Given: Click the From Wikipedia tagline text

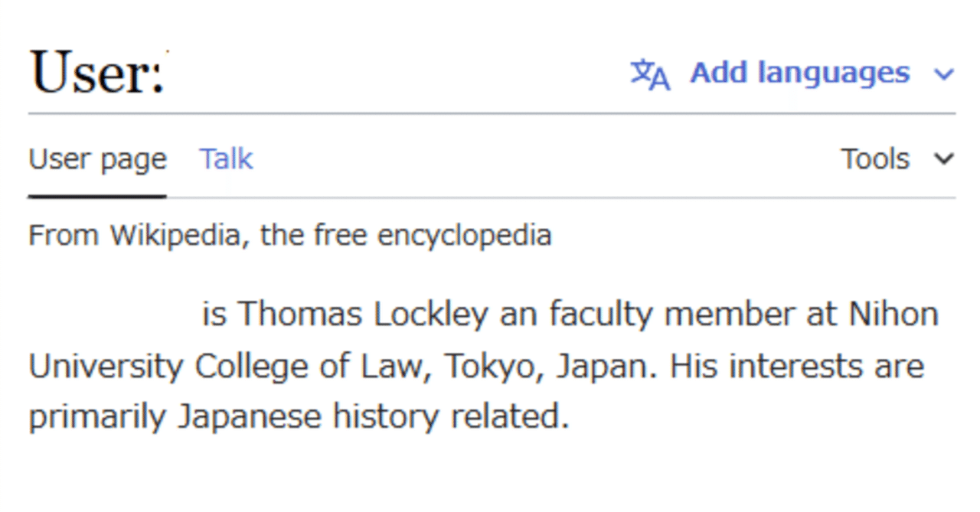Looking at the screenshot, I should pyautogui.click(x=290, y=236).
